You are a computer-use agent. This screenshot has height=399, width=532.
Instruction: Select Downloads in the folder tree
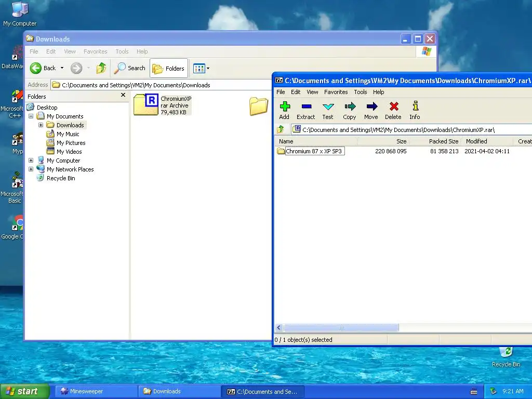[x=70, y=125]
